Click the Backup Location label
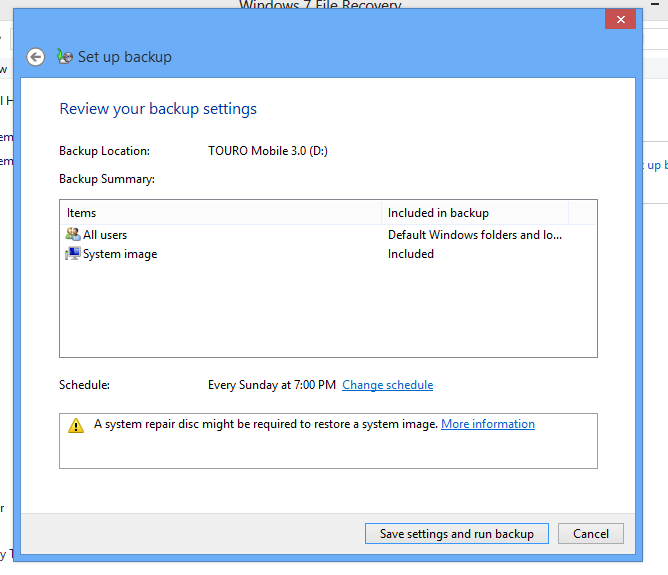This screenshot has height=575, width=668. [104, 151]
